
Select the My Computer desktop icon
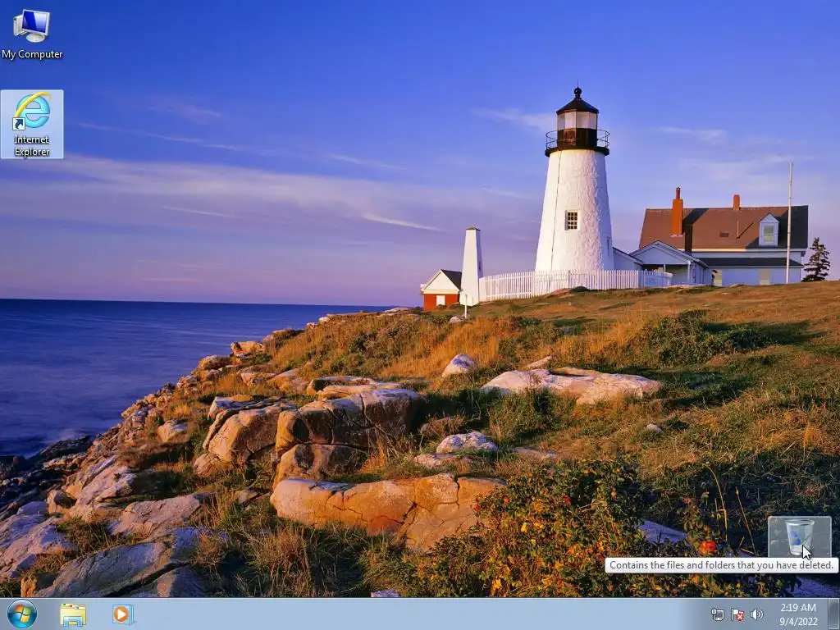tap(32, 34)
